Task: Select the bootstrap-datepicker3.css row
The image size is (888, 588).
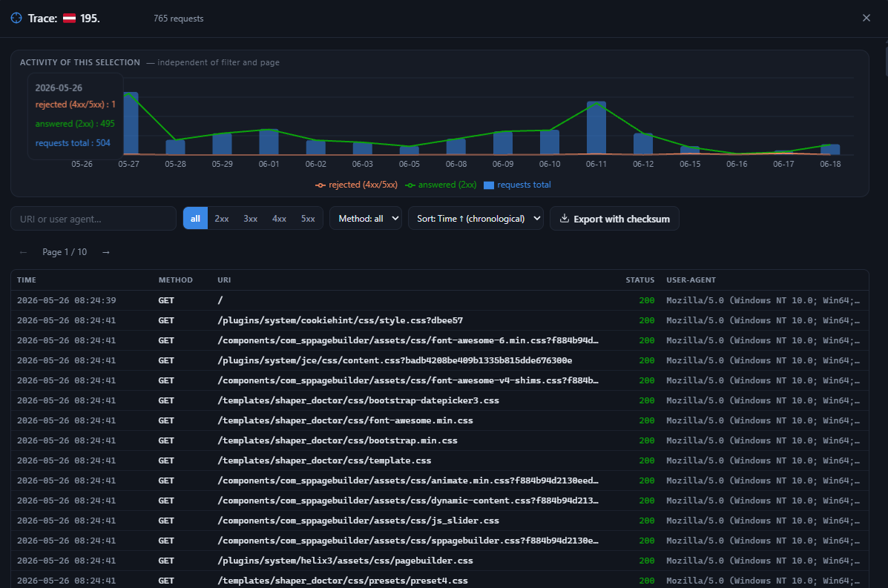Action: [439, 400]
